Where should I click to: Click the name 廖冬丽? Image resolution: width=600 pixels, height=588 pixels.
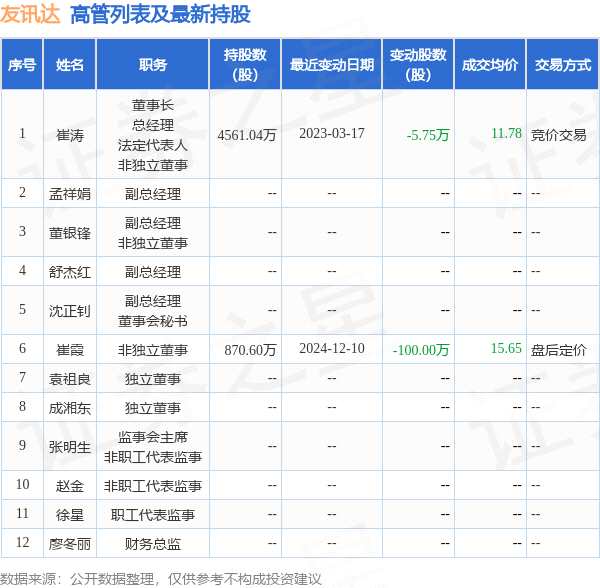click(x=70, y=544)
